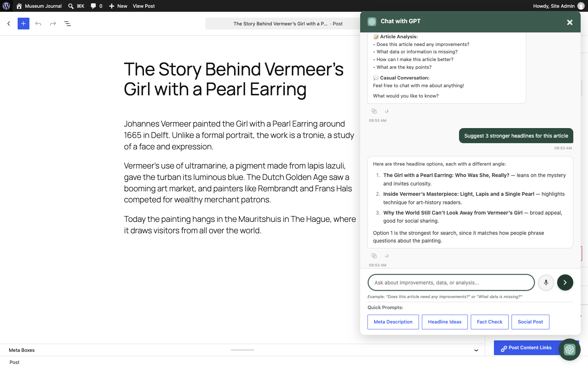Click the paragraph starting "Today the painting hangs"
The image size is (588, 368).
(x=240, y=225)
